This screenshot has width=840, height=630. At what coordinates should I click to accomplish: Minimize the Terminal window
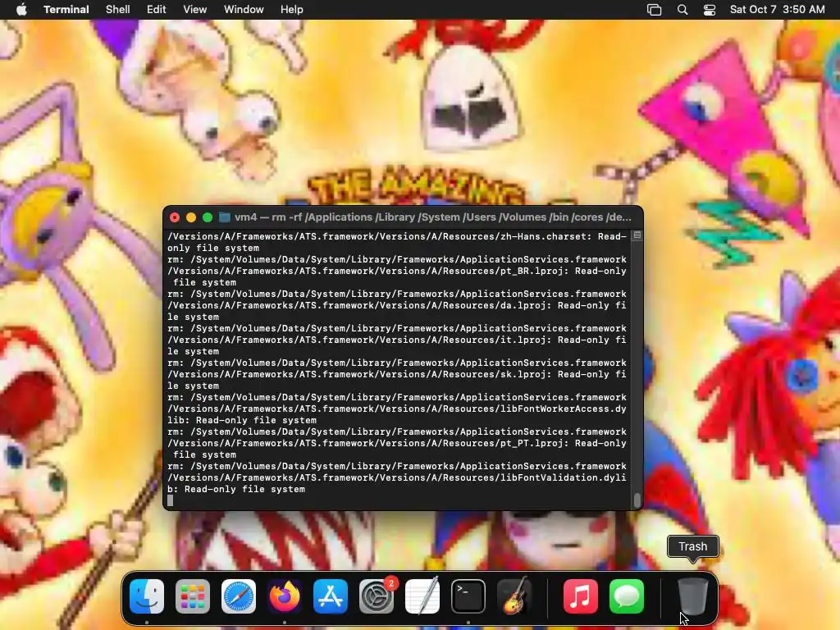[191, 217]
